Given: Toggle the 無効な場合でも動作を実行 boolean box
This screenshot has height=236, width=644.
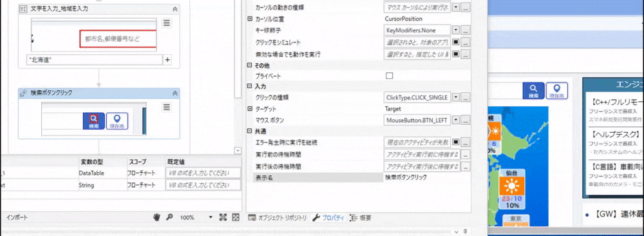Looking at the screenshot, I should point(455,54).
